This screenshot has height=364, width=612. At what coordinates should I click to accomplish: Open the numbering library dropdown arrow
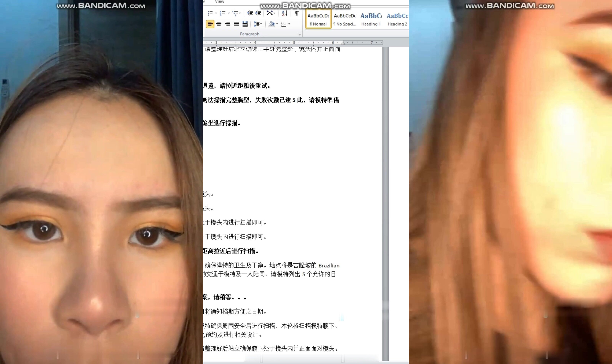[x=229, y=13]
